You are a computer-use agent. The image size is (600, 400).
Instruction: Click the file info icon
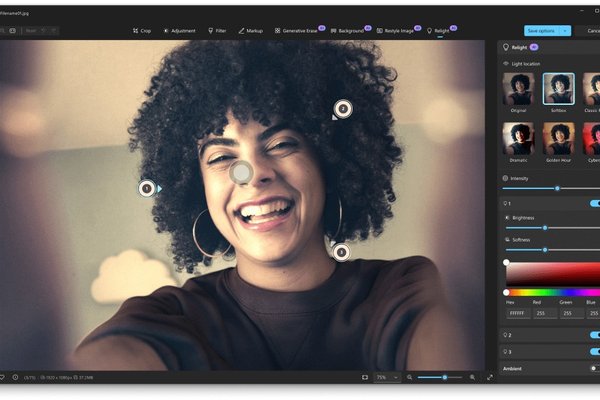click(15, 377)
